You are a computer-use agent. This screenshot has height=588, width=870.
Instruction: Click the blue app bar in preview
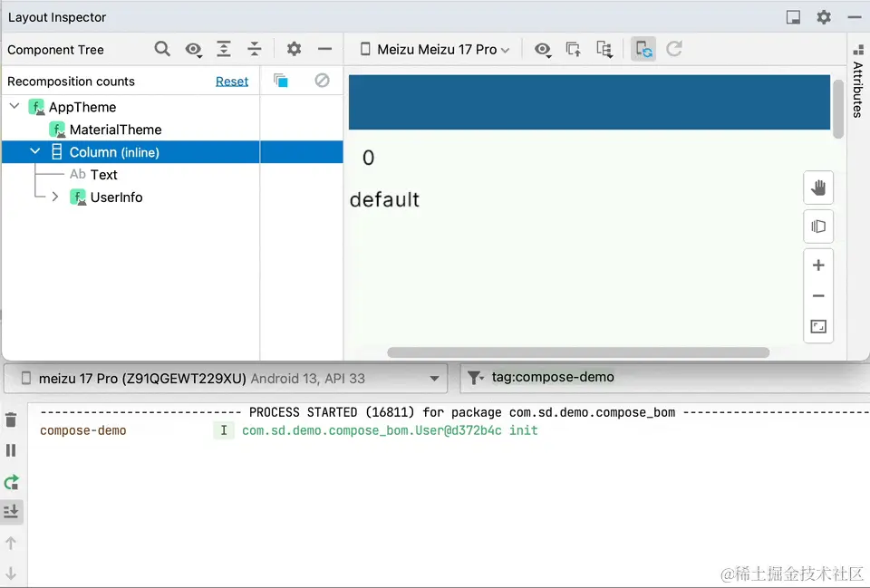coord(589,102)
